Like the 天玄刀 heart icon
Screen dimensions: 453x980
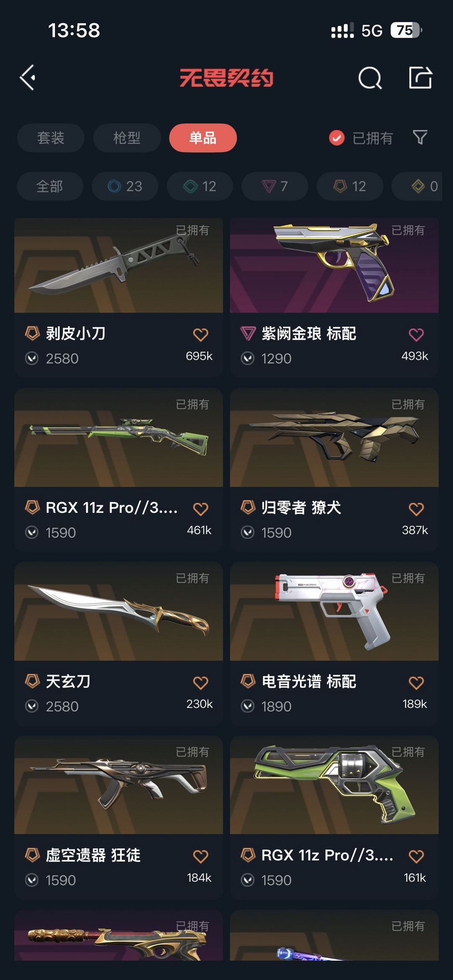200,683
